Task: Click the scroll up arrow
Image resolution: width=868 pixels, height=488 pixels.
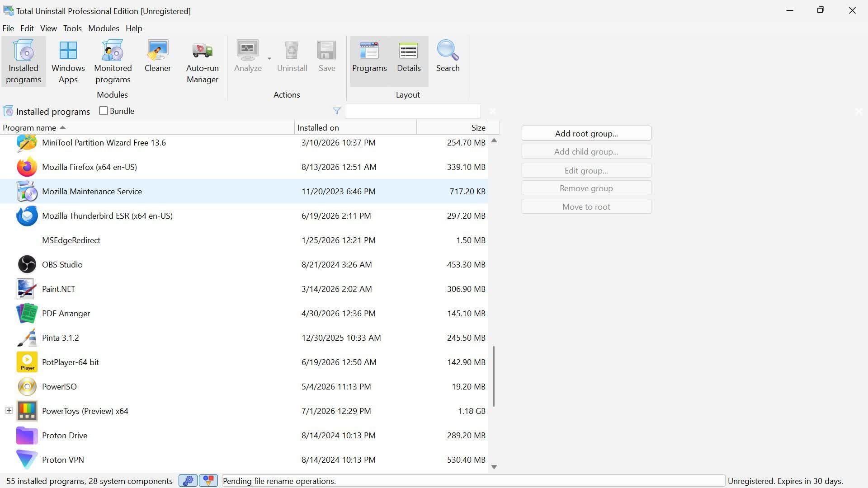Action: pyautogui.click(x=494, y=141)
